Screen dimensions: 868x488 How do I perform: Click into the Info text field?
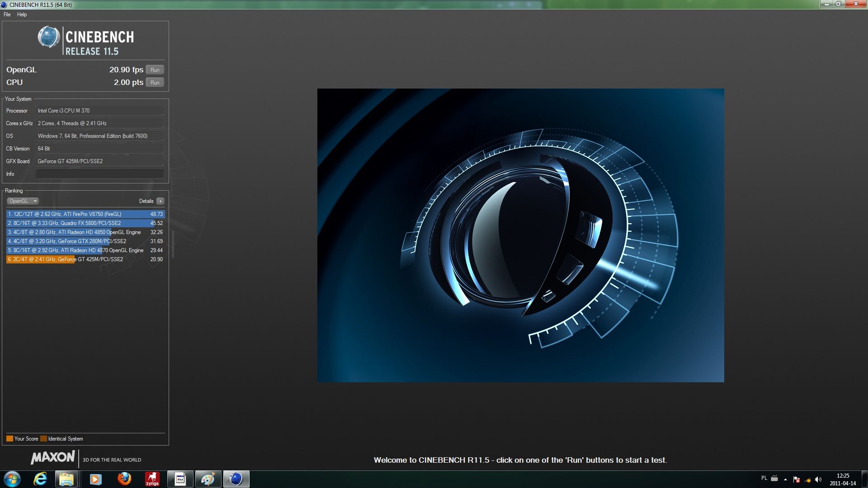(x=100, y=174)
